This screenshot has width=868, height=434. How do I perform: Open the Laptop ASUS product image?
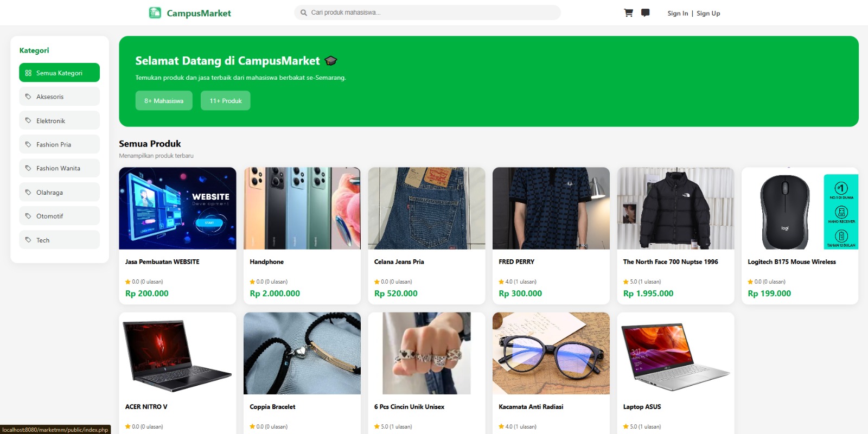pyautogui.click(x=675, y=353)
